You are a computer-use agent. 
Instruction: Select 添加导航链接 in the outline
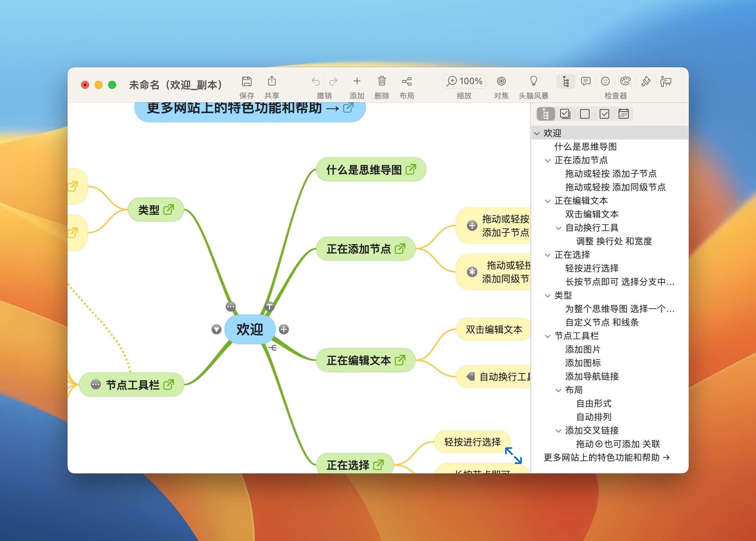point(592,376)
